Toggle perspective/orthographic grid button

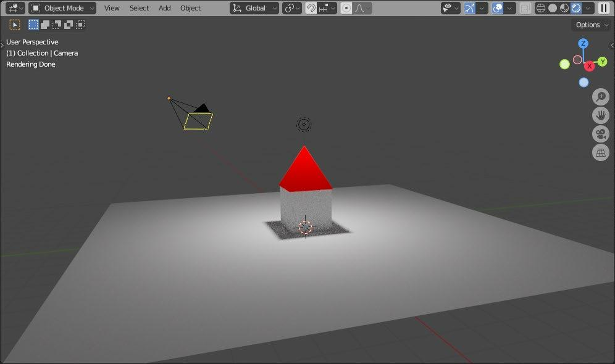[600, 152]
